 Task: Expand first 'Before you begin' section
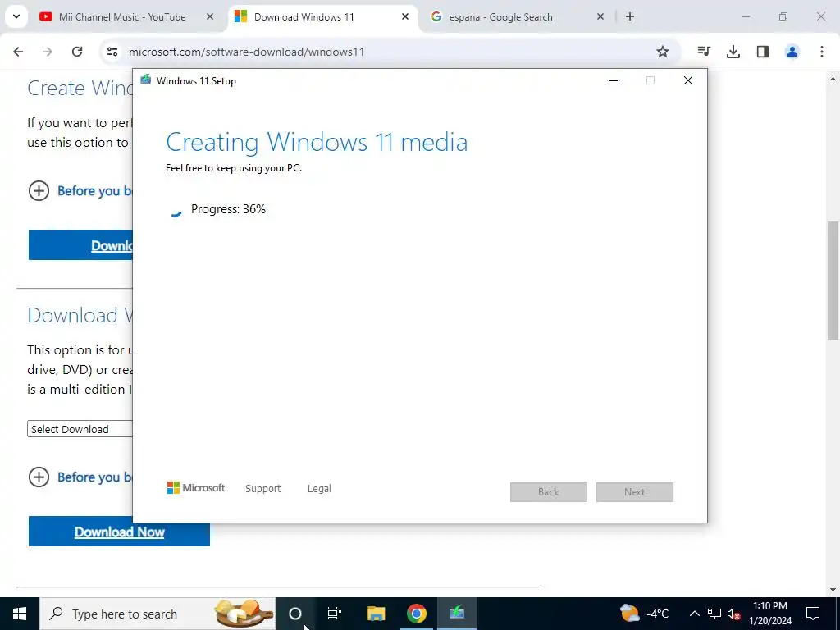[x=39, y=190]
